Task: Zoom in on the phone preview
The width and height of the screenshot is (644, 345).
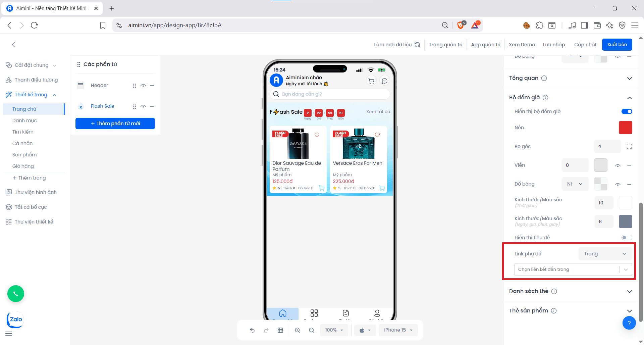Action: click(x=298, y=330)
